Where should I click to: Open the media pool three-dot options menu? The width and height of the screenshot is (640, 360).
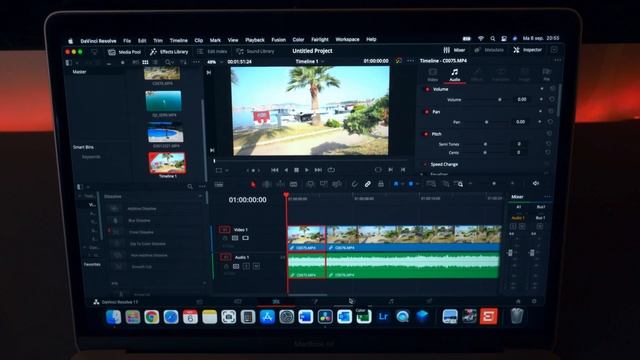click(x=196, y=62)
